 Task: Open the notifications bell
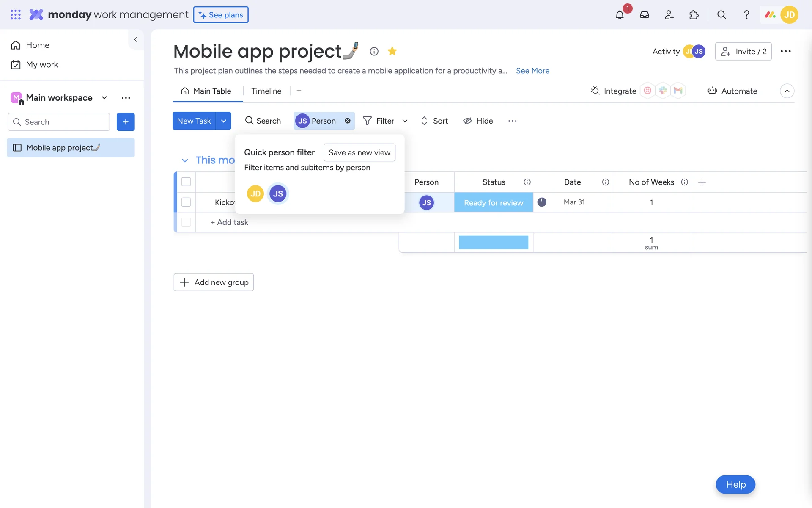[620, 15]
